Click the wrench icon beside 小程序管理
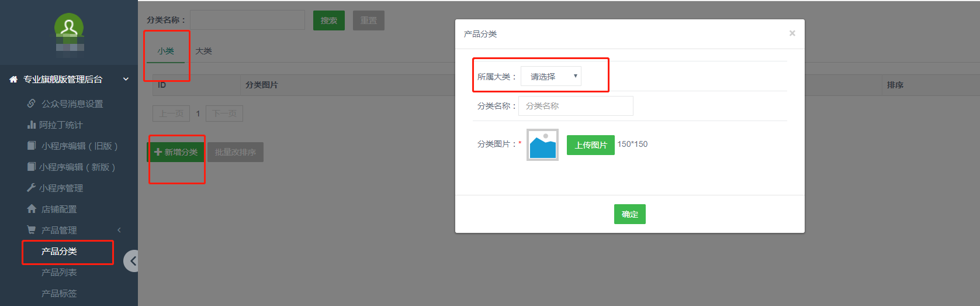 32,188
